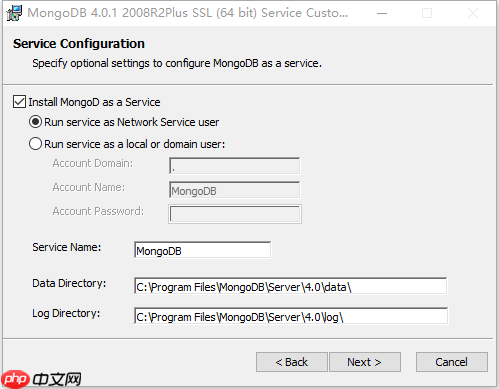Cancel the MongoDB installation
Screen dimensions: 499x389
tap(452, 362)
